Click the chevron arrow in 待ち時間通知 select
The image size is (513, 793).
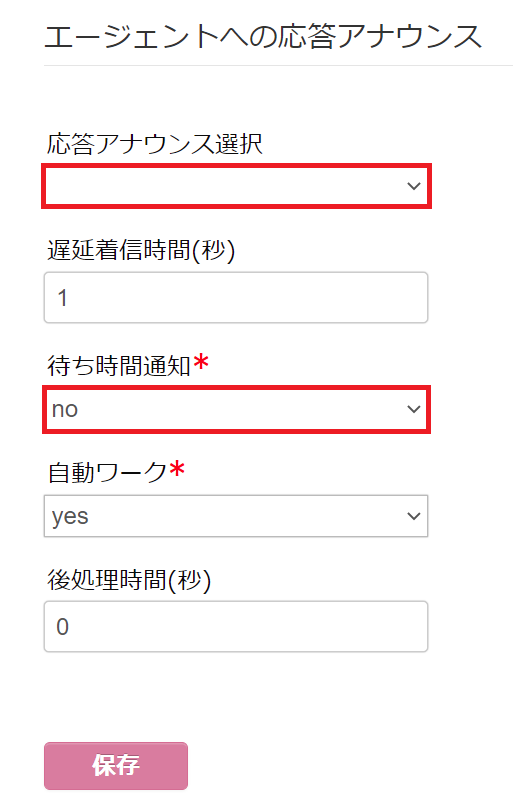tap(414, 409)
